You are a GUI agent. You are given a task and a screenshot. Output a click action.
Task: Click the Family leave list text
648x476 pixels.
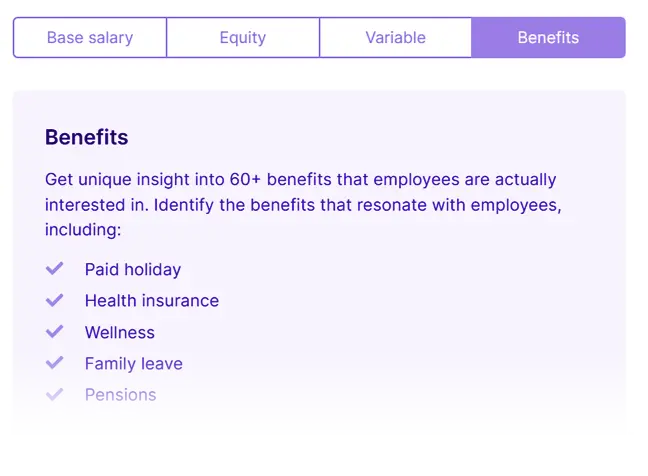tap(133, 364)
